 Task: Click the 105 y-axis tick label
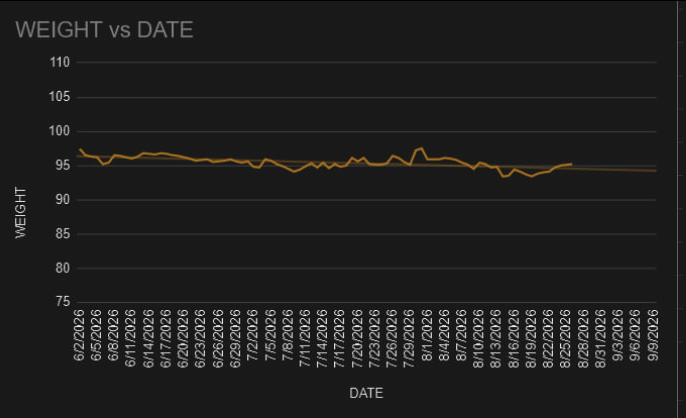60,97
